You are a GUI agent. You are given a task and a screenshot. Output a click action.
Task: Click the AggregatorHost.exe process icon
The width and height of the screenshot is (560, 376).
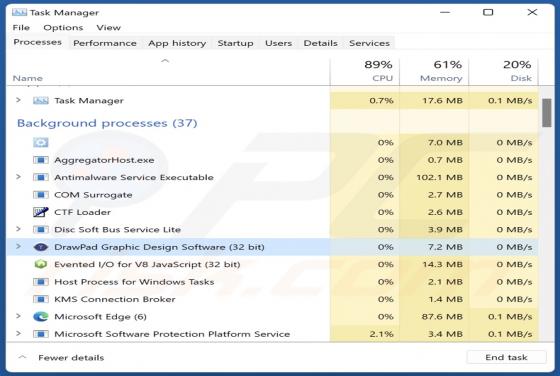tap(41, 160)
